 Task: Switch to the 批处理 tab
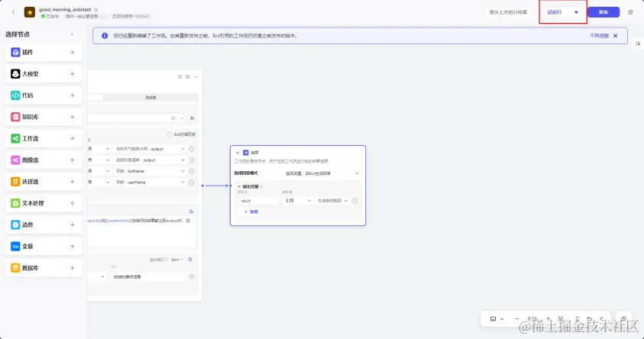click(150, 97)
